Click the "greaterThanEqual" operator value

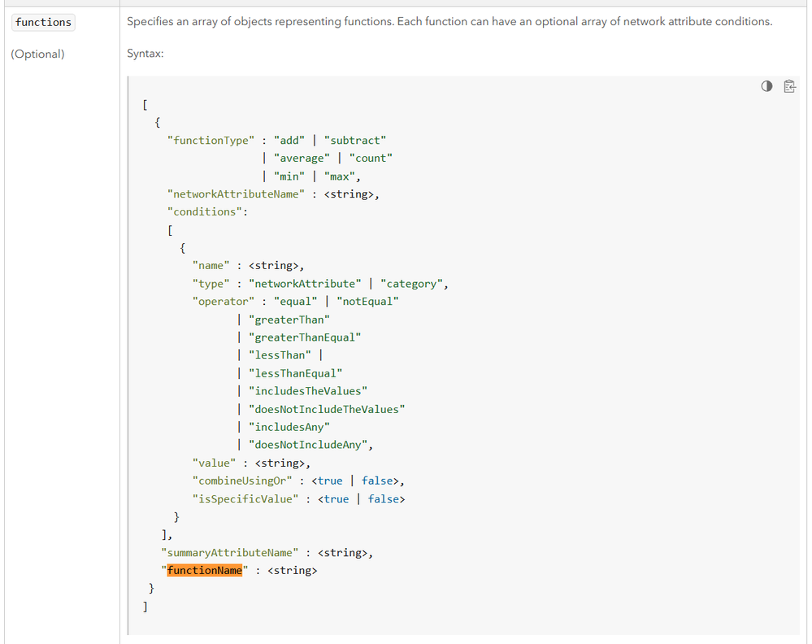305,337
